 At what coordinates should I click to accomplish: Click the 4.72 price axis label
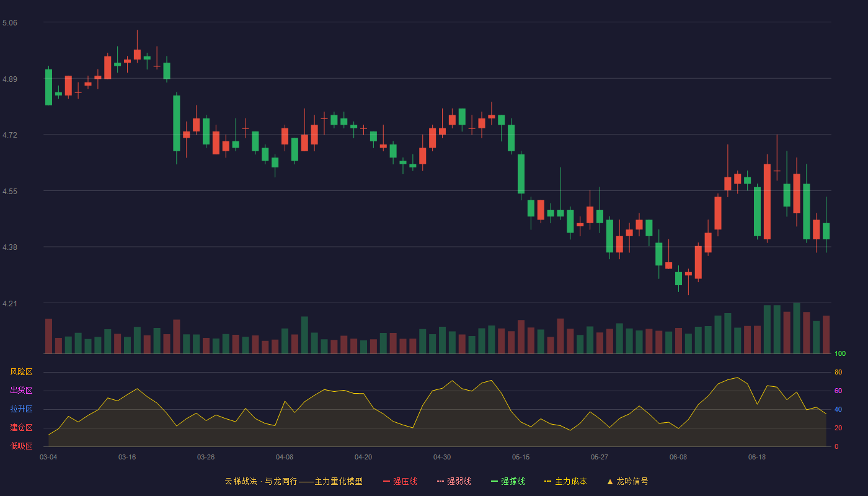pyautogui.click(x=10, y=135)
